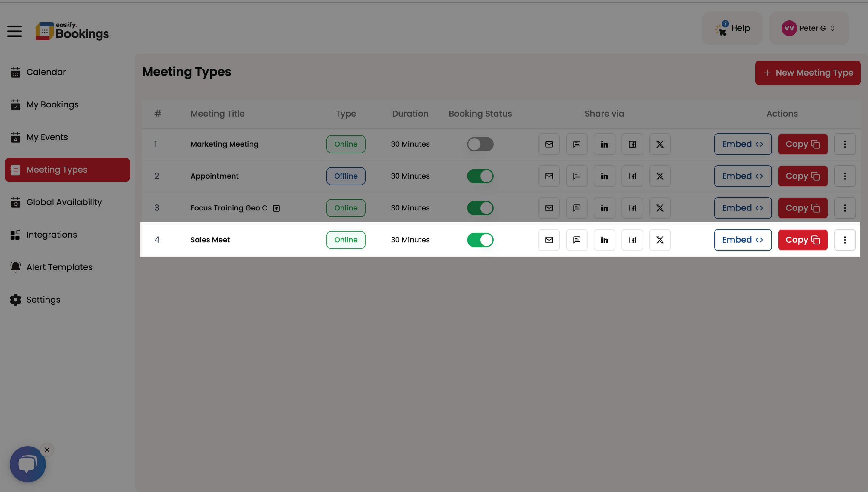Disable Appointment booking status toggle
The image size is (868, 492).
(480, 176)
